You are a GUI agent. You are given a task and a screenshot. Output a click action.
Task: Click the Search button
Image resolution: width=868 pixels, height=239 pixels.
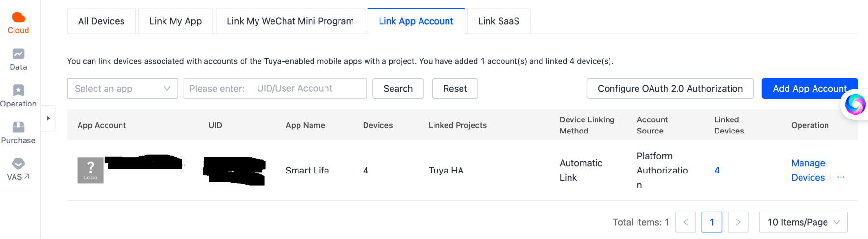[x=398, y=89]
